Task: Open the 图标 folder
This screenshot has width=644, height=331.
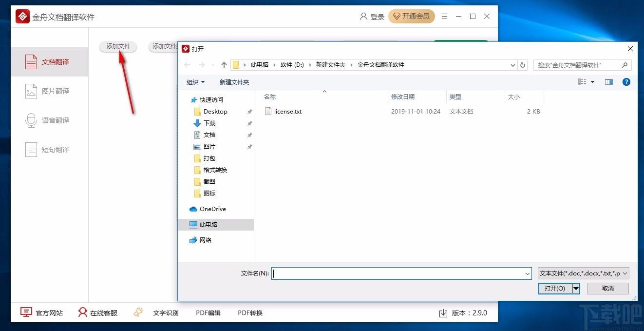Action: (209, 194)
